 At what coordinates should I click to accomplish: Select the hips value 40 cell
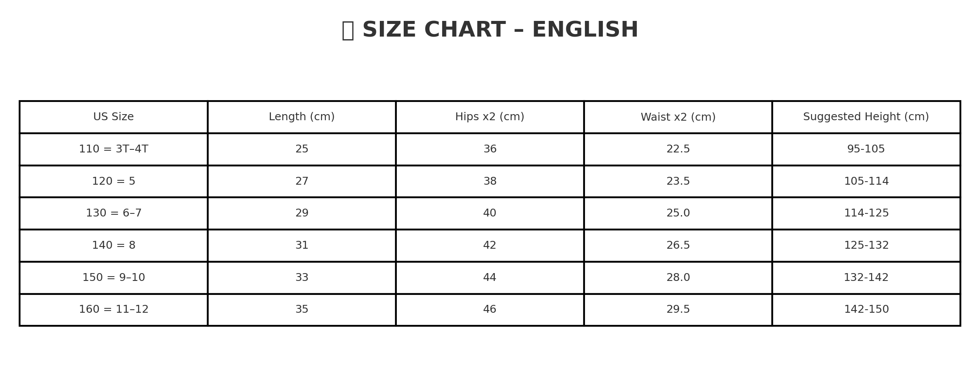coord(490,213)
